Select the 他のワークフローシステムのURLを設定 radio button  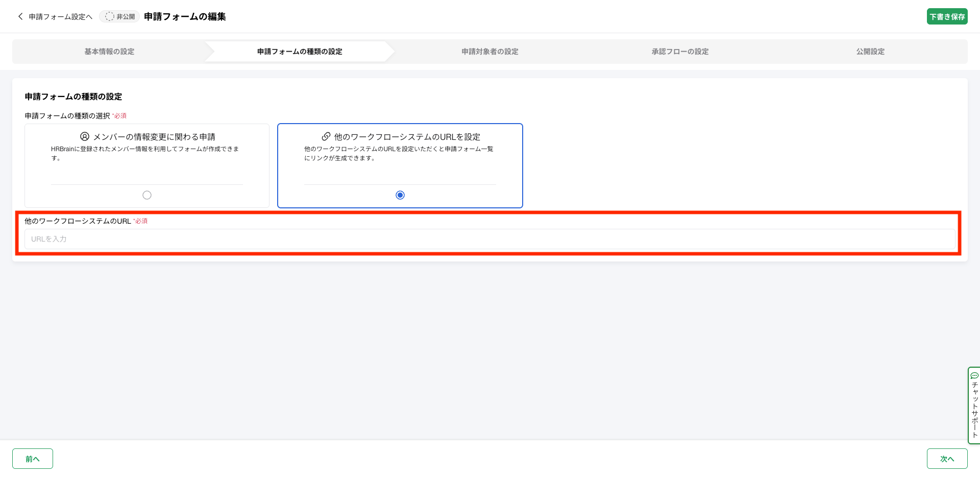400,195
